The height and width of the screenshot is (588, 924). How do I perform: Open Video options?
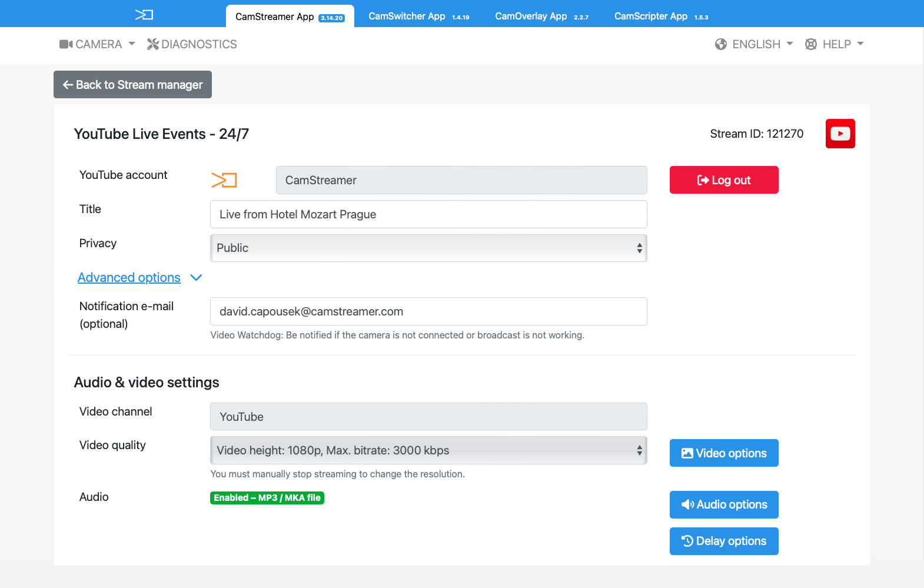(x=724, y=453)
